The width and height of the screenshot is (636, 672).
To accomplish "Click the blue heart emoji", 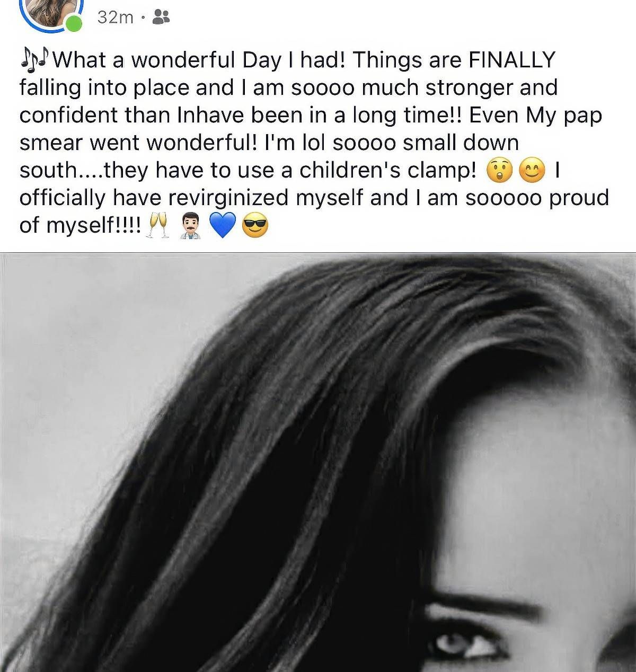I will pos(222,226).
